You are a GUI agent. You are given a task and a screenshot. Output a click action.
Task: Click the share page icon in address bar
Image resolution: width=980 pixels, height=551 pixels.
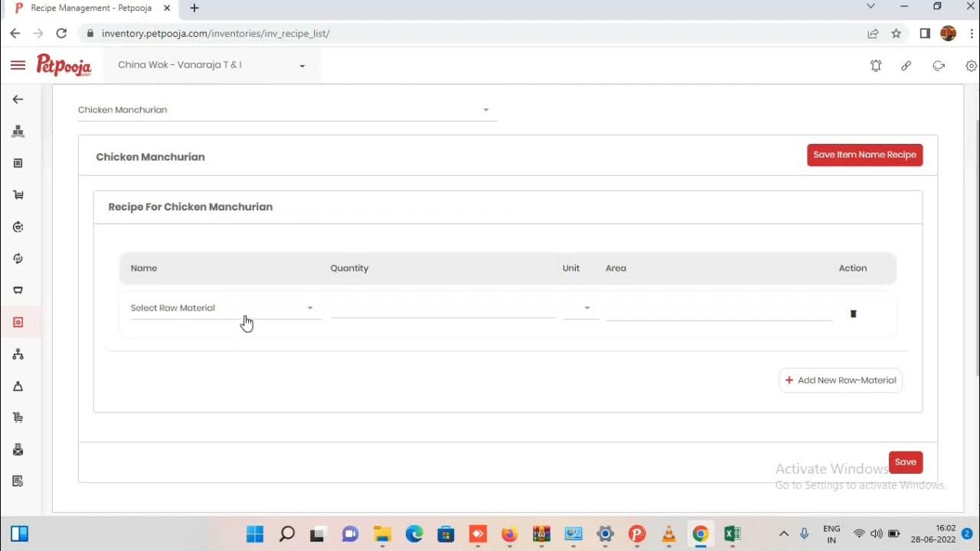(x=873, y=34)
